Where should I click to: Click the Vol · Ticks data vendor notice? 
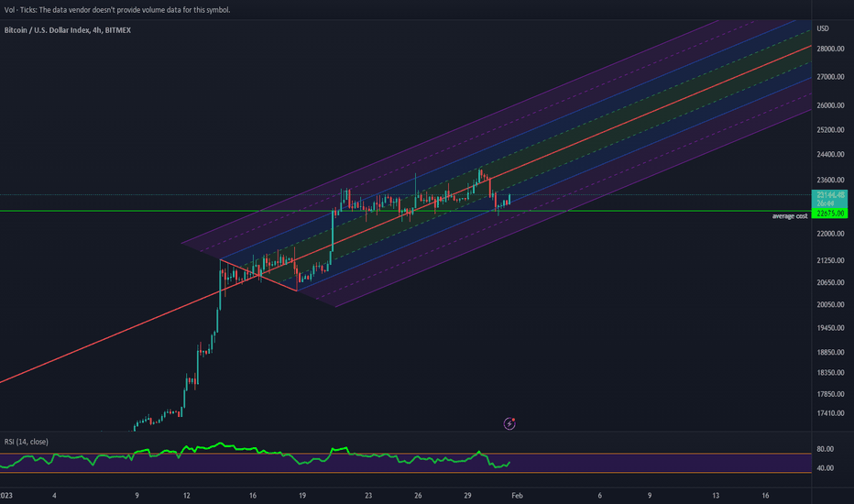coord(117,10)
